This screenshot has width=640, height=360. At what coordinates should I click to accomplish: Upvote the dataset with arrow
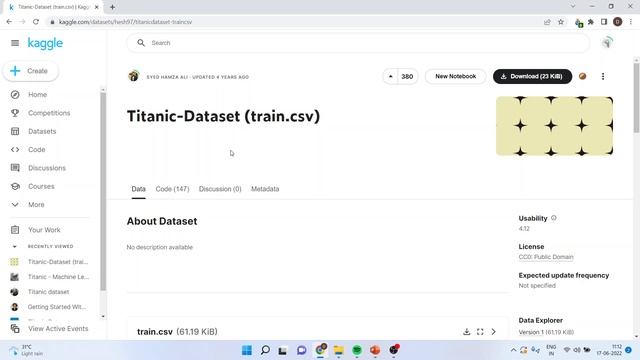391,76
